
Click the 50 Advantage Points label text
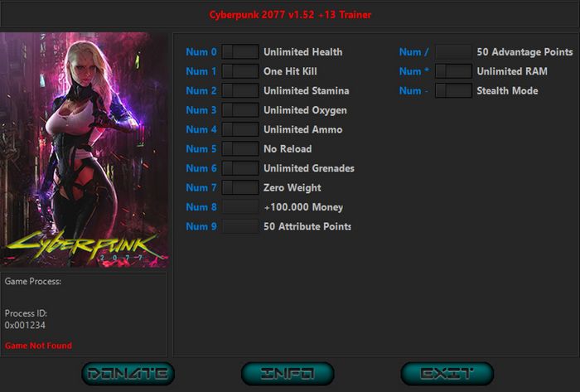[524, 52]
